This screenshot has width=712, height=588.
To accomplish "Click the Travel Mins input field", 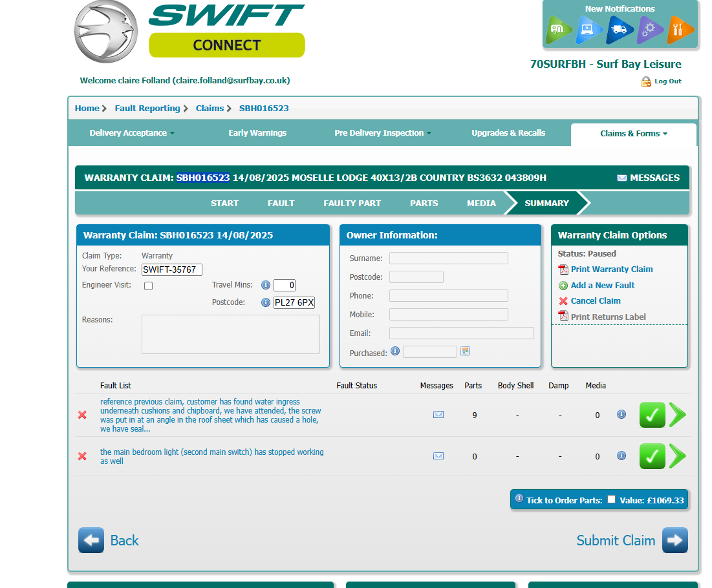I will [285, 285].
